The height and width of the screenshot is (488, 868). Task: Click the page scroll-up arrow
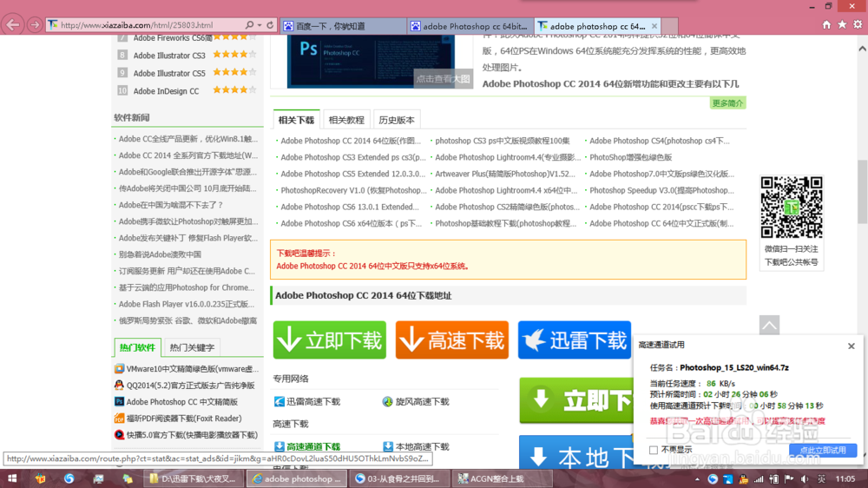point(863,49)
